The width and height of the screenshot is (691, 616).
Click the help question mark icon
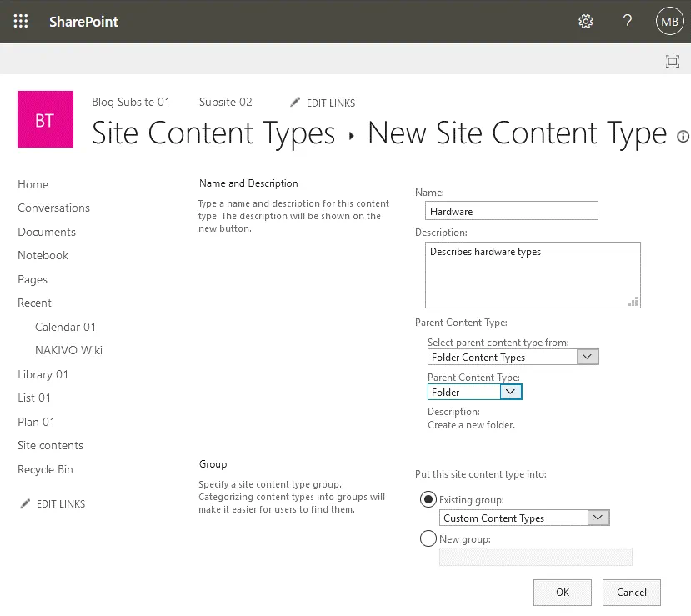[628, 22]
